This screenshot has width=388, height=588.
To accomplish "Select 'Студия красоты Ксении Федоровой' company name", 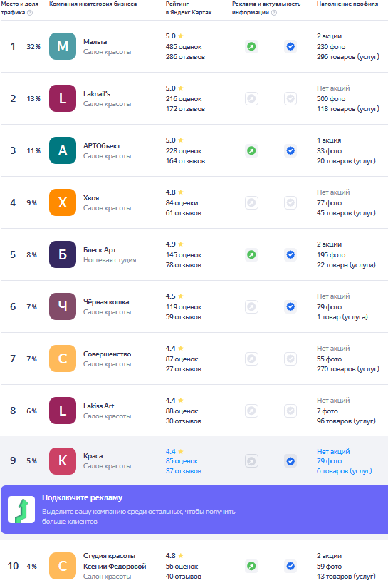I will click(115, 561).
